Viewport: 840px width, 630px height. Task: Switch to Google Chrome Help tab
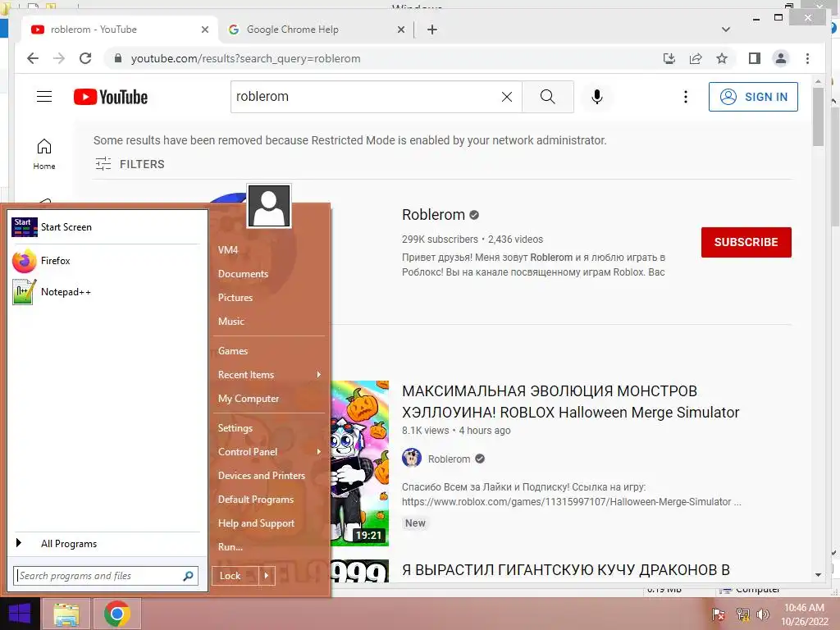coord(316,30)
